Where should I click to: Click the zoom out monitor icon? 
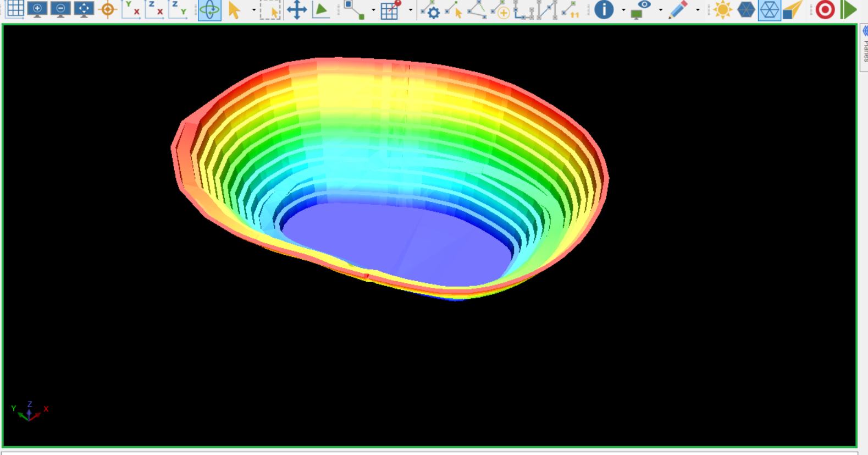click(60, 9)
